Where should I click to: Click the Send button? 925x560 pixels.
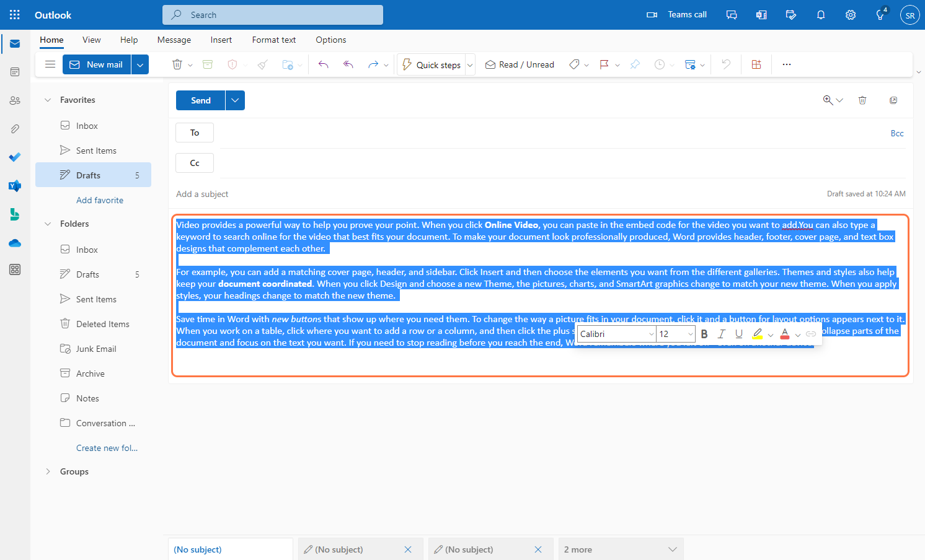tap(200, 100)
